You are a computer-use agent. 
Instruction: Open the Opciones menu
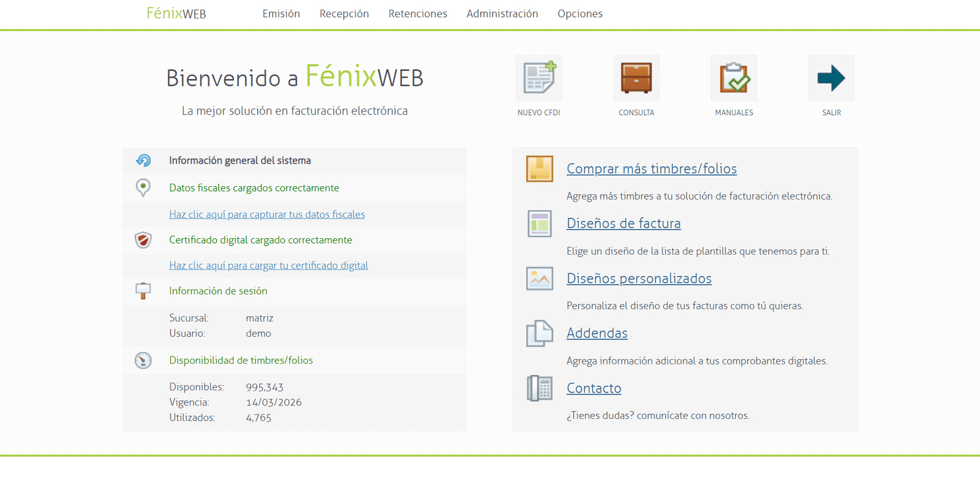[580, 13]
